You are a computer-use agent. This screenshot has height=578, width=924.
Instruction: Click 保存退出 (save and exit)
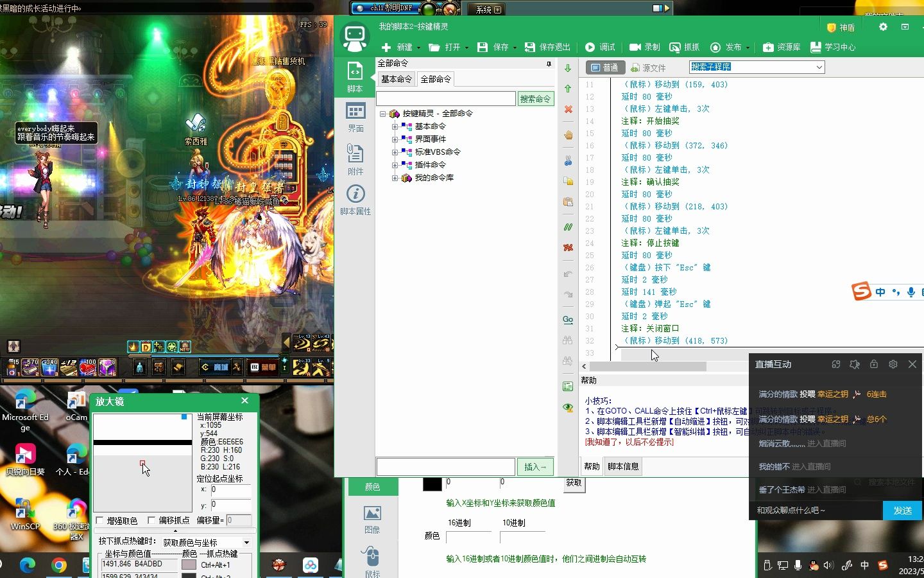click(547, 47)
